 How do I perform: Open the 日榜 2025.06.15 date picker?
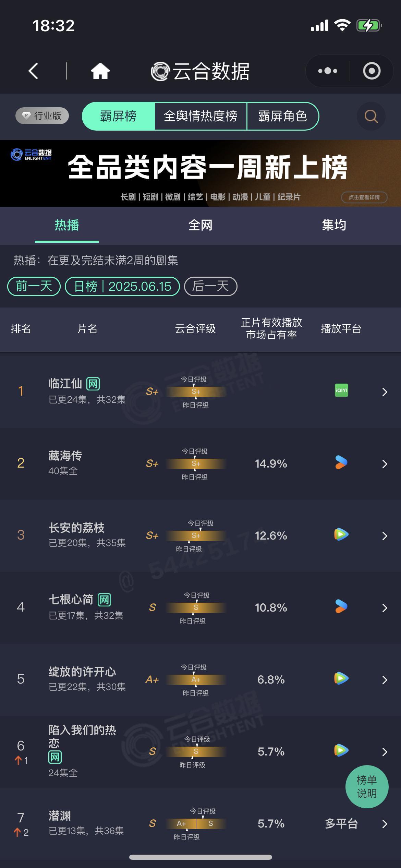click(x=122, y=286)
